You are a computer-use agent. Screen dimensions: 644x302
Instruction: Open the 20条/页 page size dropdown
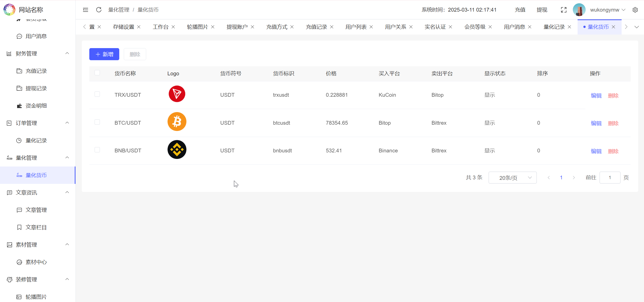(x=512, y=177)
